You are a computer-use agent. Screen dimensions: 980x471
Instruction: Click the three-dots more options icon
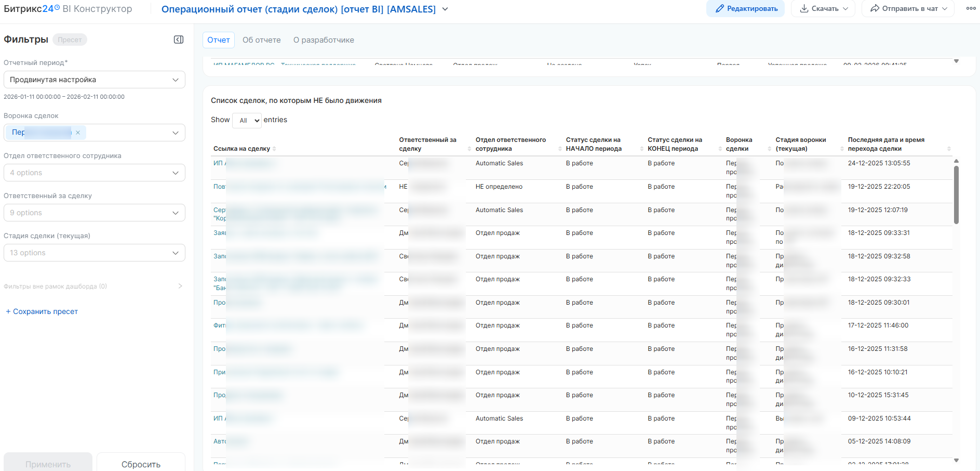click(971, 8)
